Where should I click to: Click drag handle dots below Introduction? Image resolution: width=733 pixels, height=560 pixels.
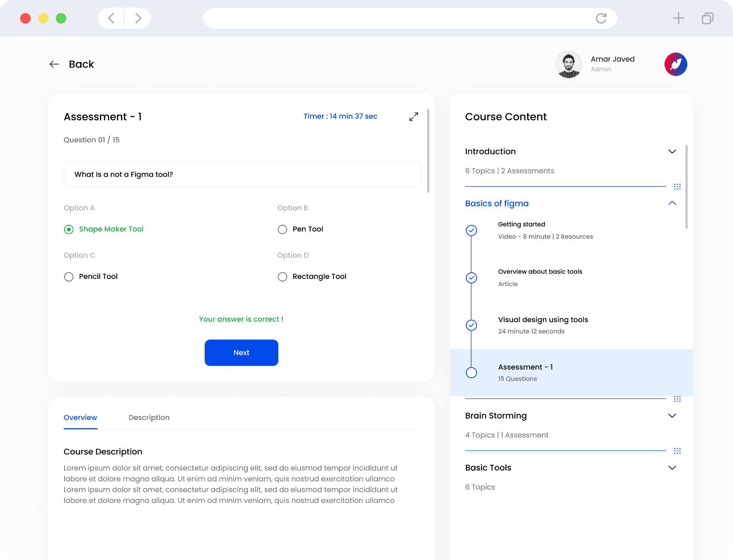point(677,187)
